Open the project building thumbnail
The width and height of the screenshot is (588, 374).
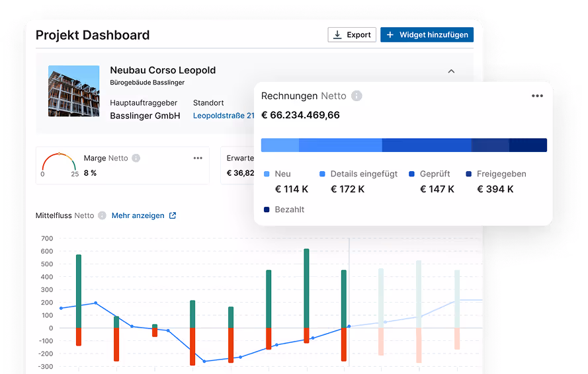click(x=74, y=91)
